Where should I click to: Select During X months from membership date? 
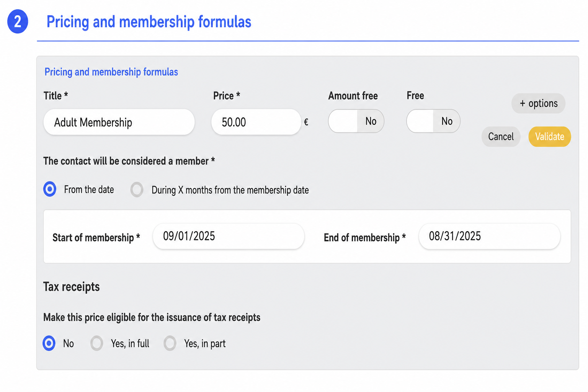(x=137, y=189)
